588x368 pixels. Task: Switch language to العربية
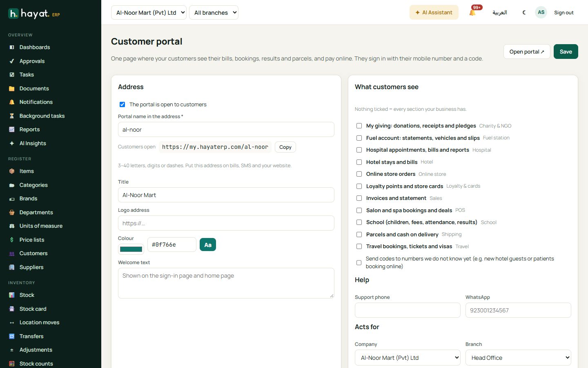[499, 12]
